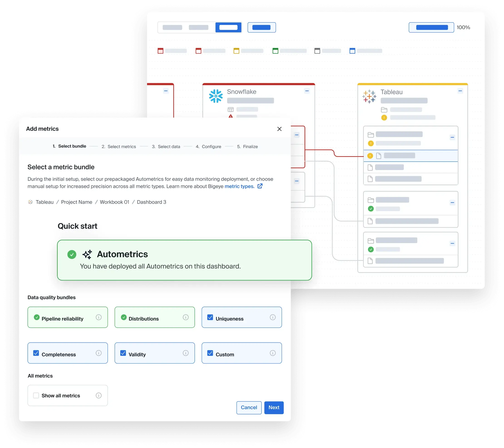504x448 pixels.
Task: Toggle the Completeness checkbox
Action: click(x=36, y=353)
